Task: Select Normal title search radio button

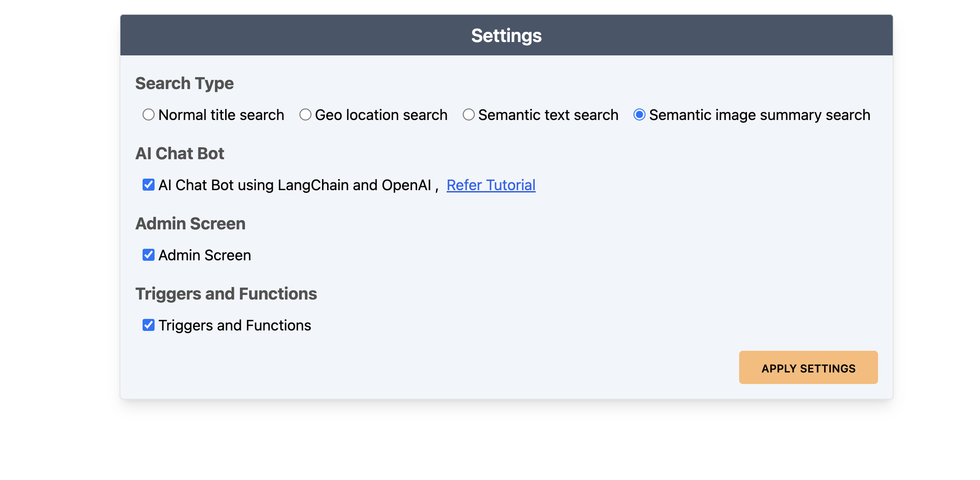Action: click(148, 114)
